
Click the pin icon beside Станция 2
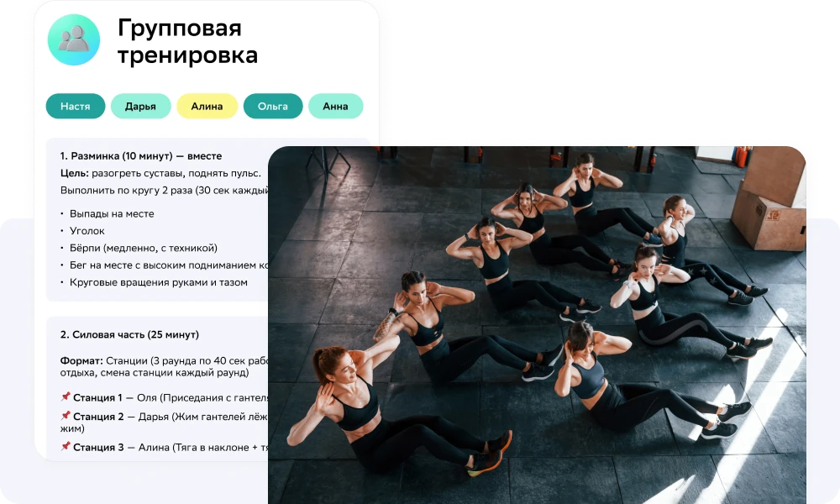66,416
